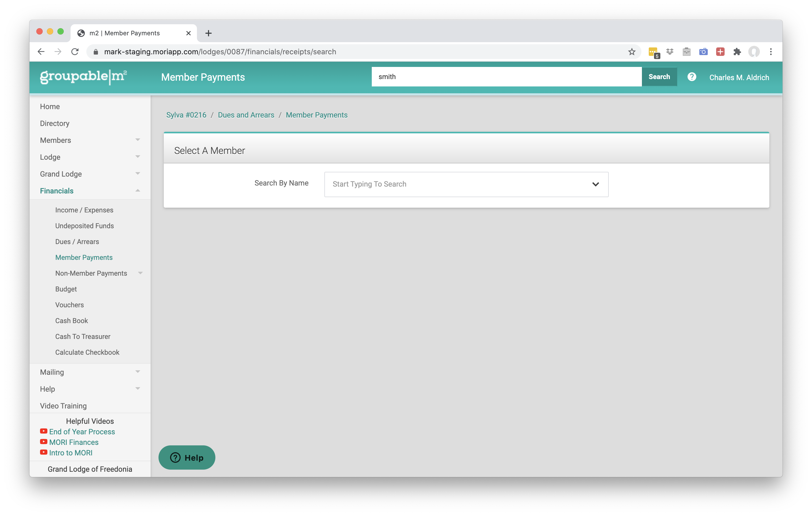Click Financials label in sidebar
Screen dimensions: 812x516
(x=57, y=191)
